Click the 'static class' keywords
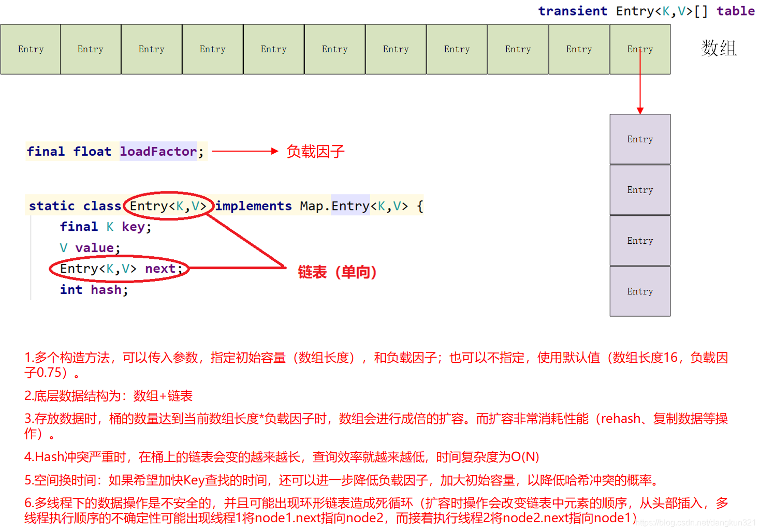The height and width of the screenshot is (532, 760). pyautogui.click(x=75, y=206)
